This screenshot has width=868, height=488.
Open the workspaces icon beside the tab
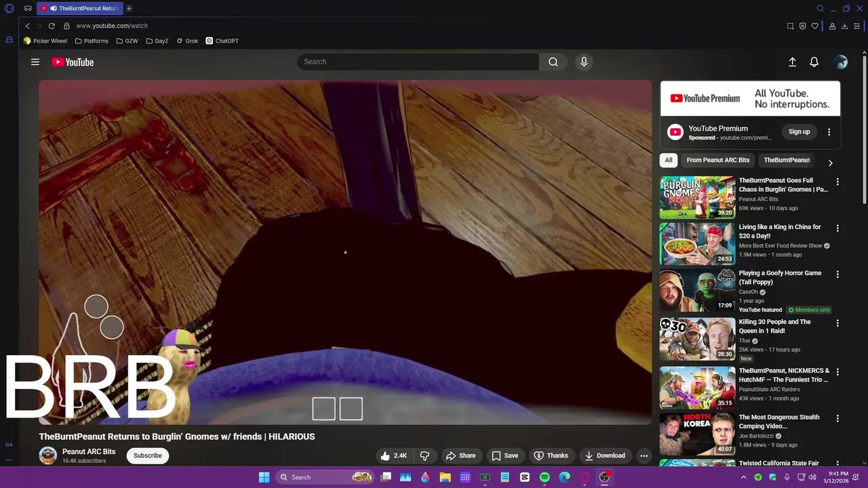click(x=28, y=9)
